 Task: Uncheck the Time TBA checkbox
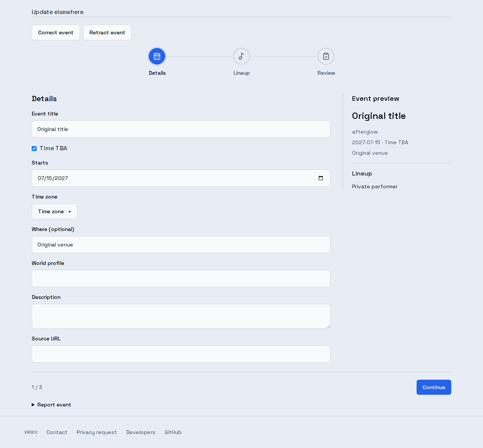(x=34, y=148)
